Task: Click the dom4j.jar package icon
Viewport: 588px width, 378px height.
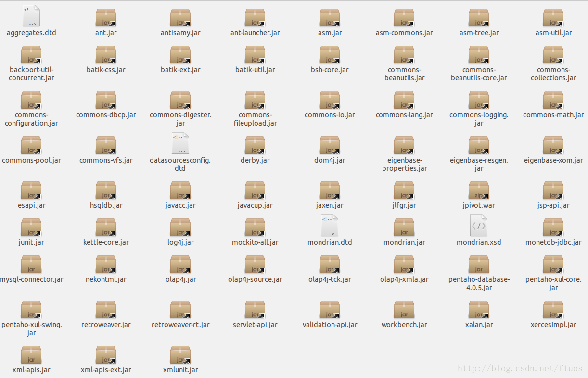Action: (x=330, y=145)
